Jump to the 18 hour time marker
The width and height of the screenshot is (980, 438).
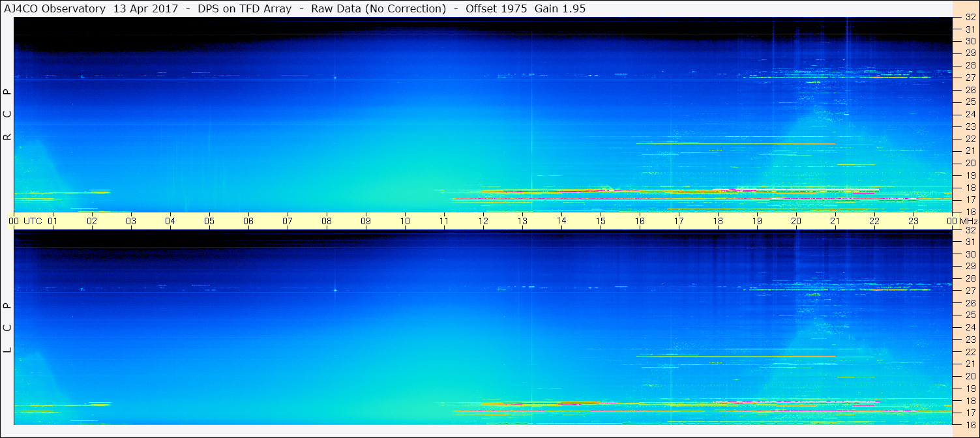click(x=718, y=221)
